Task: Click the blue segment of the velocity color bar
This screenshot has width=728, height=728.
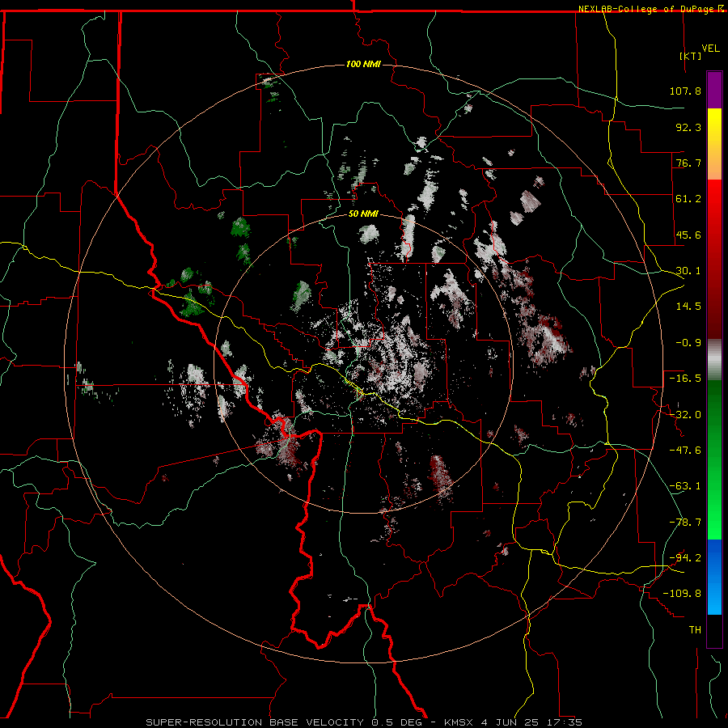Action: 714,577
